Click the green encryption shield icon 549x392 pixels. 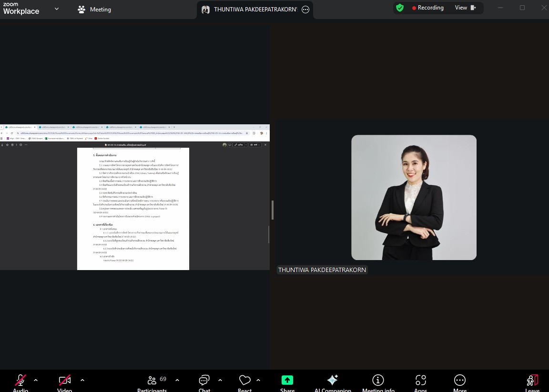click(400, 8)
